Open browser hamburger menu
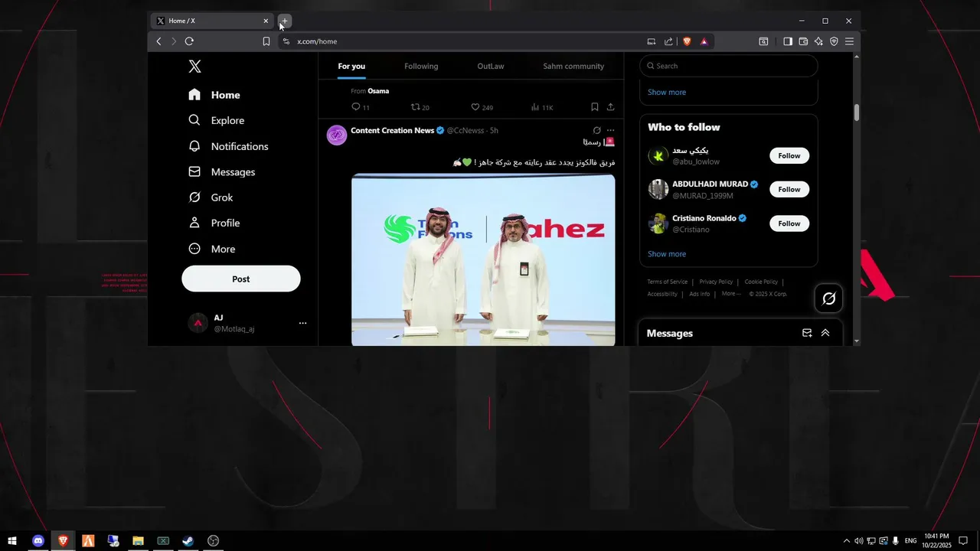This screenshot has width=980, height=551. pos(849,41)
